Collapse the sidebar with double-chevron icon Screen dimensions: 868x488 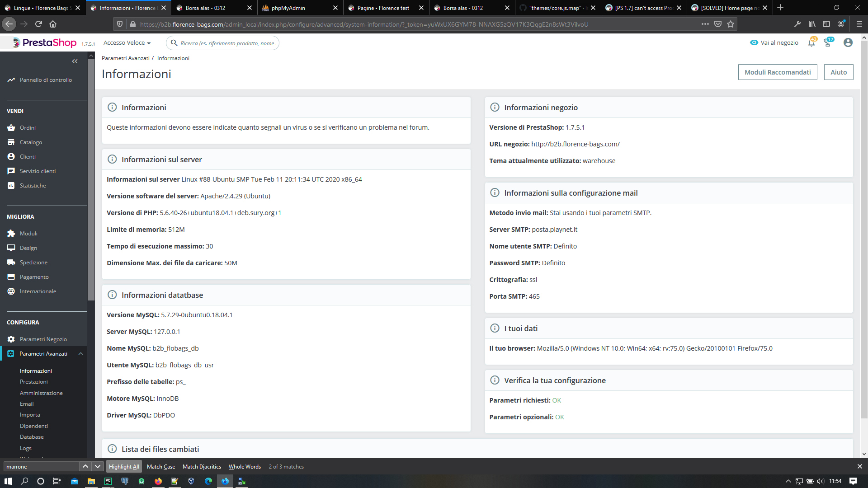pos(75,61)
